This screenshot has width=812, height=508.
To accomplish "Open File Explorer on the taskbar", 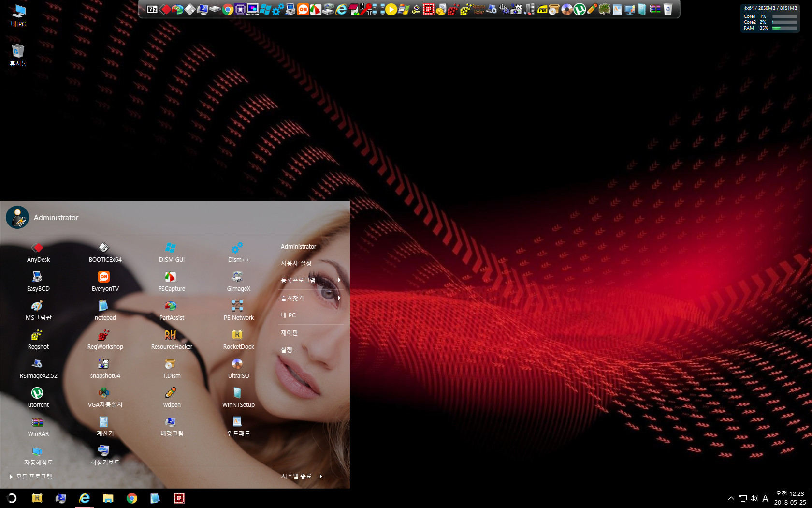I will [108, 498].
